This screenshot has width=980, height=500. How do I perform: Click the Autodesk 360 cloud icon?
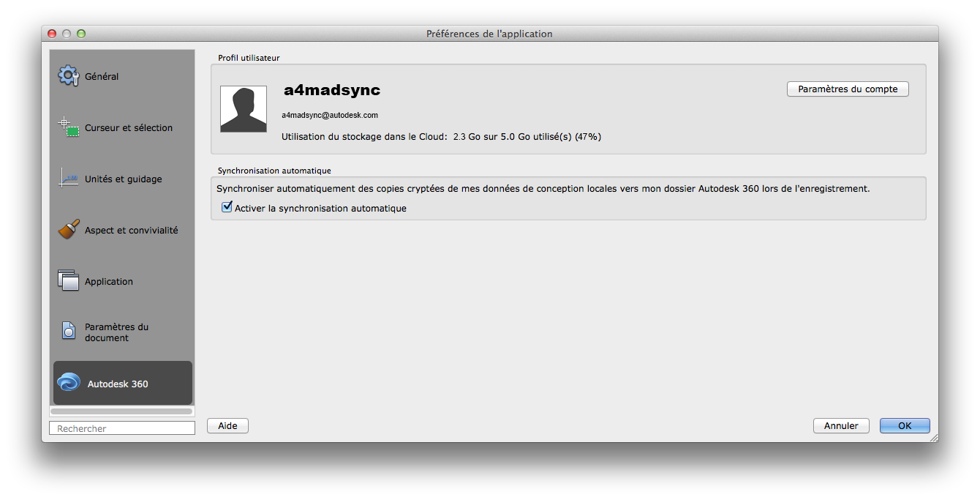coord(69,383)
